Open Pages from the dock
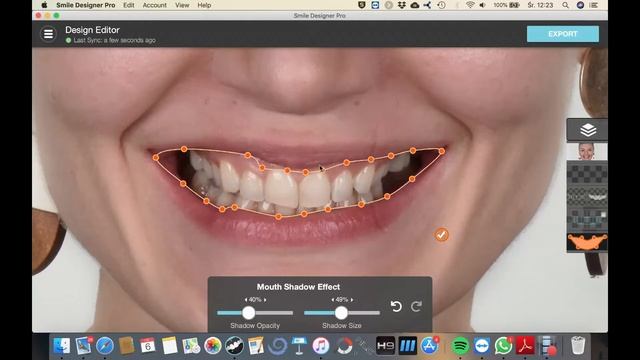Viewport: 640px width, 360px height. 256,346
